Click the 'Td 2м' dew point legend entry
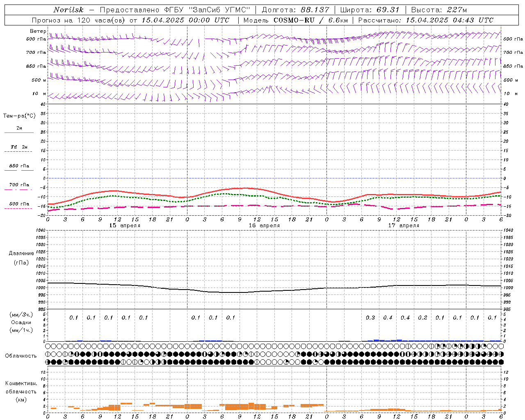This screenshot has height=420, width=525. point(19,147)
